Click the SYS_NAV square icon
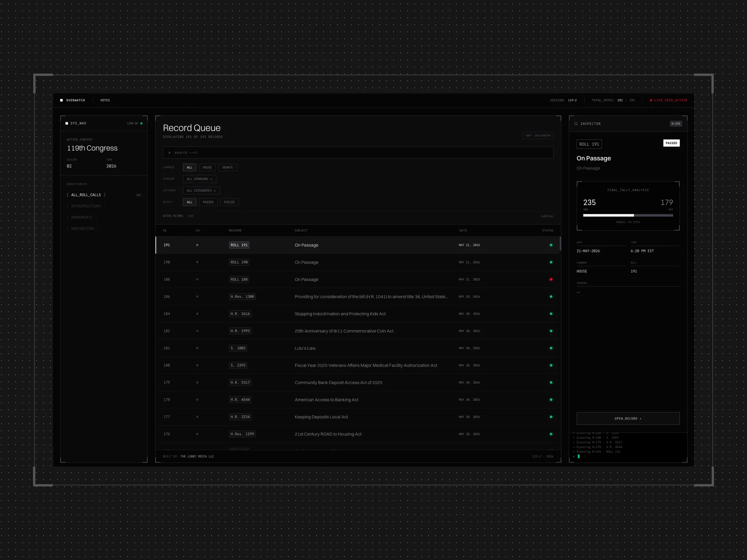The height and width of the screenshot is (560, 747). tap(67, 123)
